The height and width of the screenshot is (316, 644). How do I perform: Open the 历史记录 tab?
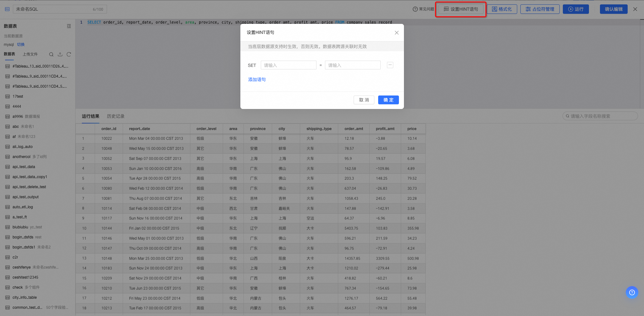click(x=116, y=116)
